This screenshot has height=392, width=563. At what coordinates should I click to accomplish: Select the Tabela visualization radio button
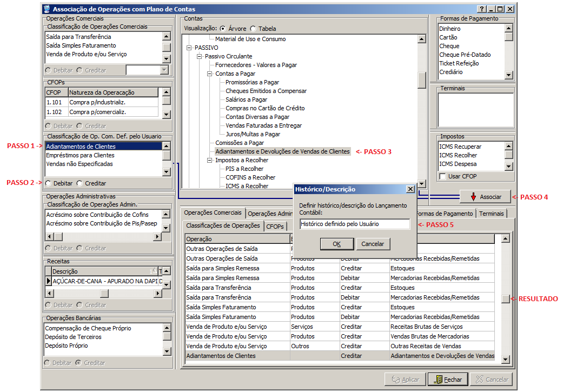tap(252, 28)
